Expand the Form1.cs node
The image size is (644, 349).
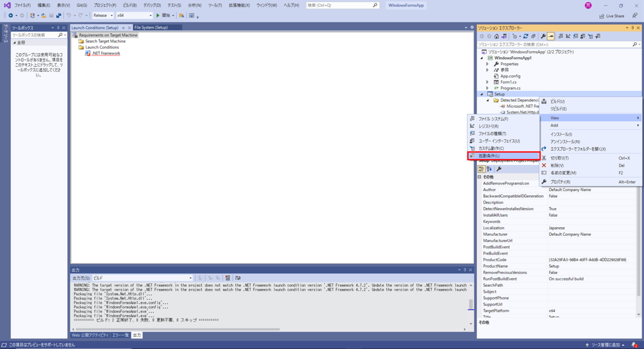[x=487, y=82]
